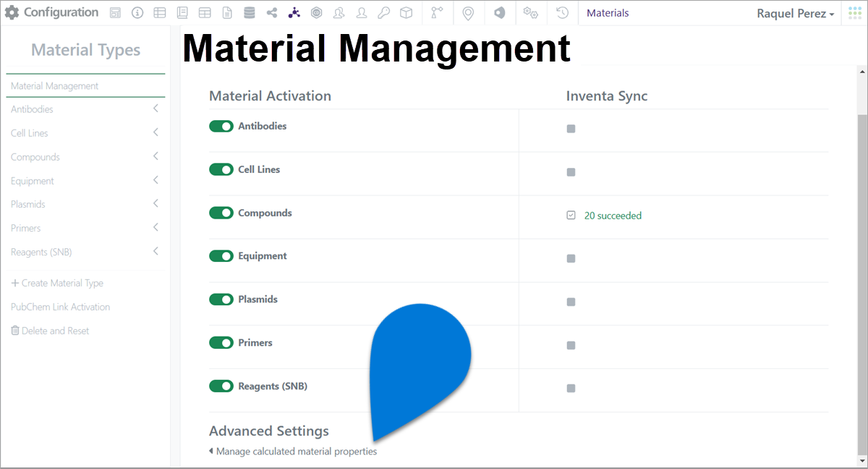Open the hexagon icon in toolbar
This screenshot has width=868, height=469.
click(316, 13)
